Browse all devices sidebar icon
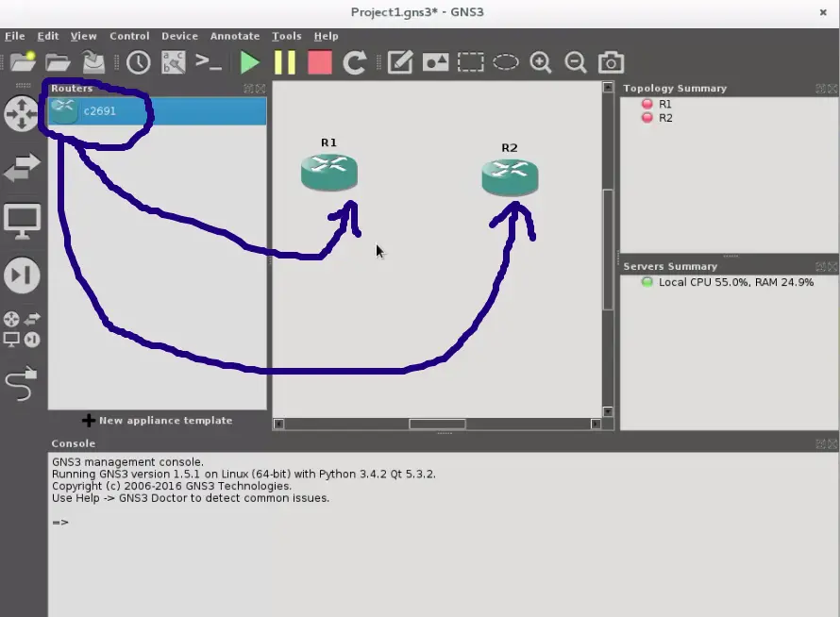Viewport: 840px width, 617px height. pyautogui.click(x=22, y=329)
